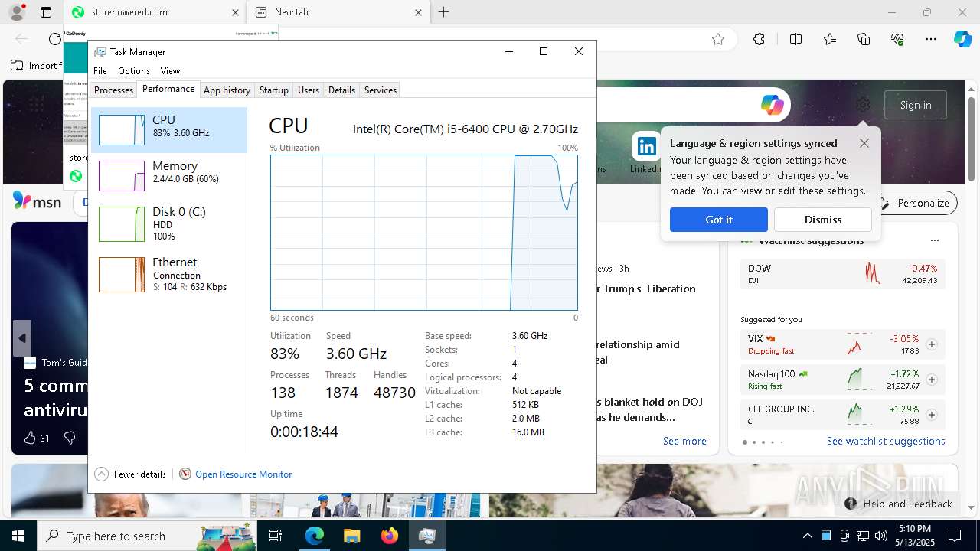Open File Explorer from taskbar
The width and height of the screenshot is (980, 551).
(351, 536)
